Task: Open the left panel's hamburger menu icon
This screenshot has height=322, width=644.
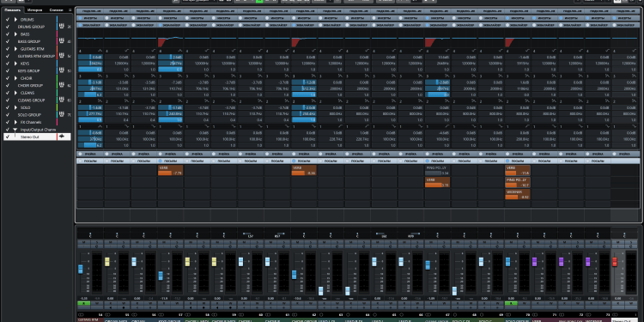Action: 70,9
